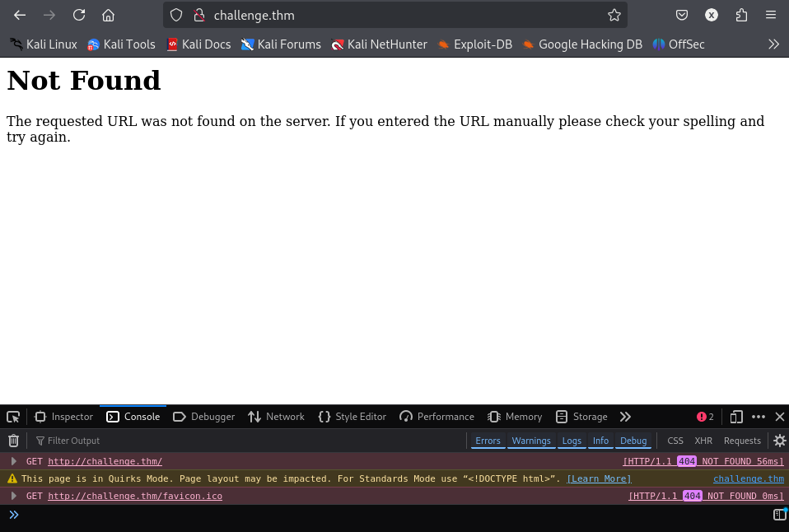Open the Storage tab
This screenshot has height=532, width=789.
coord(581,417)
